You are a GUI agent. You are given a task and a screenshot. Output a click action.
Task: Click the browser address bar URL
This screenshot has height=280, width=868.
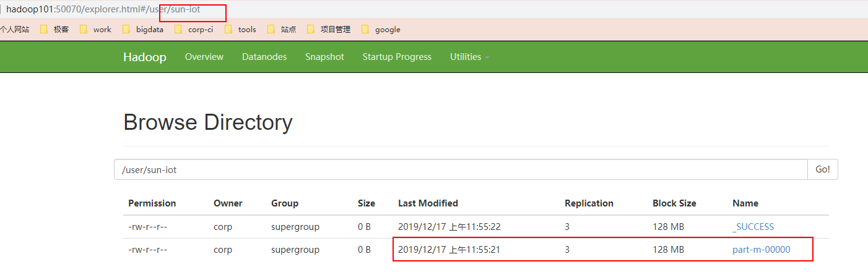pyautogui.click(x=103, y=9)
